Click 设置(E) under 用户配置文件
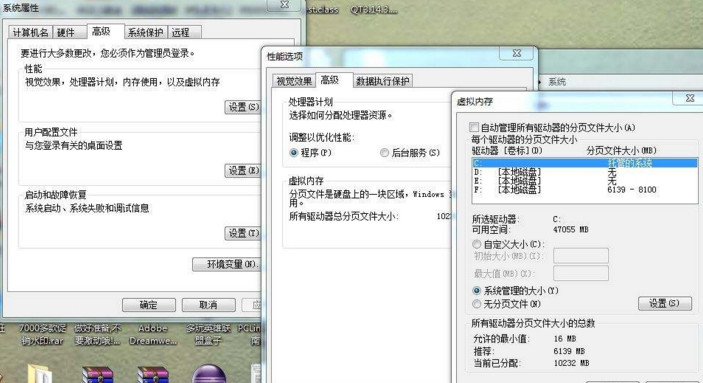Viewport: 703px width, 383px height. pyautogui.click(x=243, y=171)
